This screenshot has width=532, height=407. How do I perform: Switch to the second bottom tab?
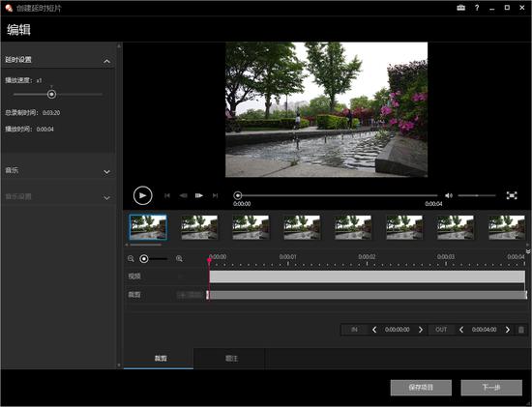point(232,359)
